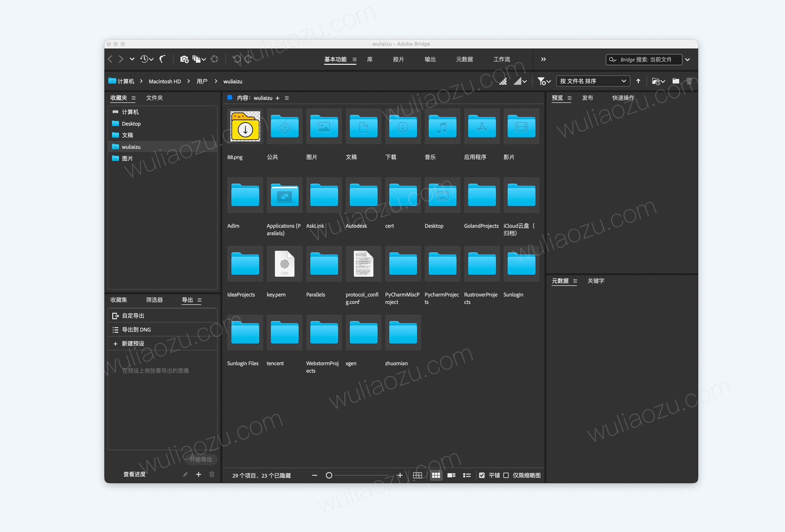
Task: Open the 筛选器 filter panel tab
Action: pyautogui.click(x=154, y=299)
